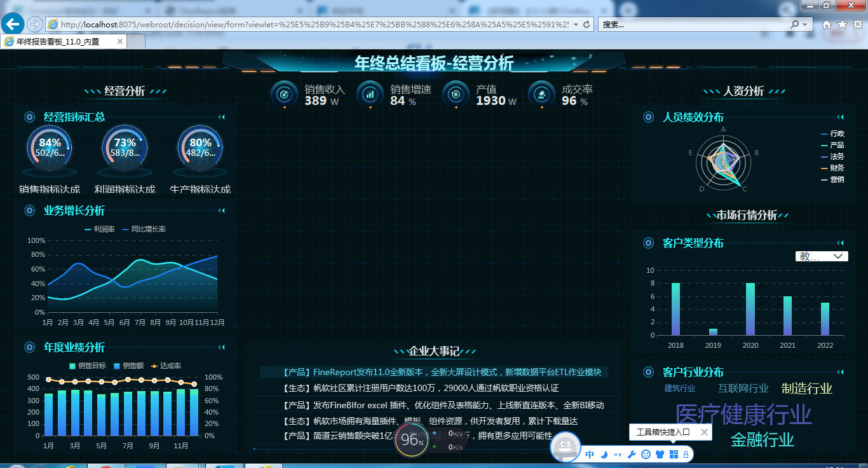The width and height of the screenshot is (868, 468).
Task: Click the 销售增速 bar chart icon
Action: point(370,94)
